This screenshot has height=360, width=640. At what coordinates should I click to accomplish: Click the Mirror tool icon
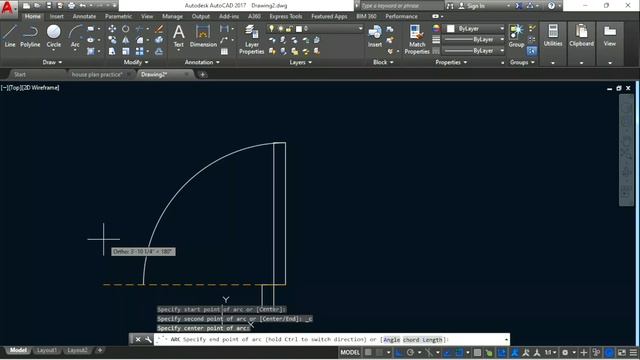pyautogui.click(x=126, y=40)
